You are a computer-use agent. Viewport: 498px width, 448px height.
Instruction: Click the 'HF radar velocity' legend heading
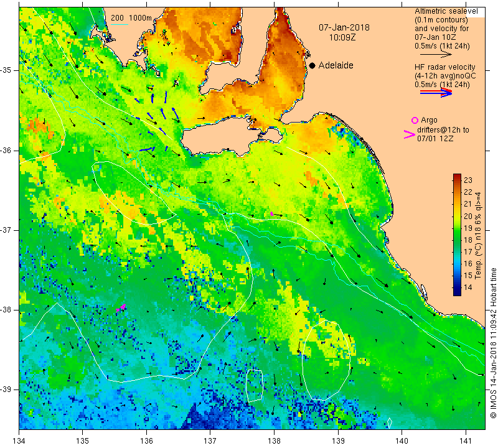point(444,67)
